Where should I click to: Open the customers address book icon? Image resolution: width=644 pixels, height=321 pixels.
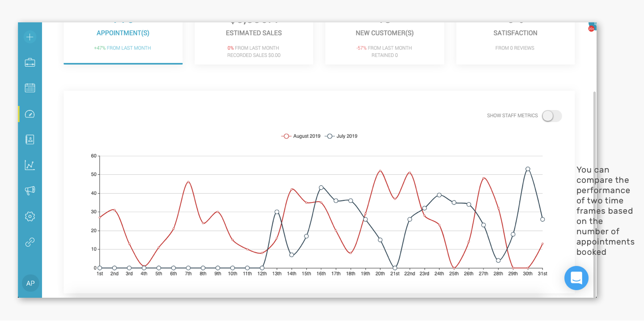tap(30, 139)
